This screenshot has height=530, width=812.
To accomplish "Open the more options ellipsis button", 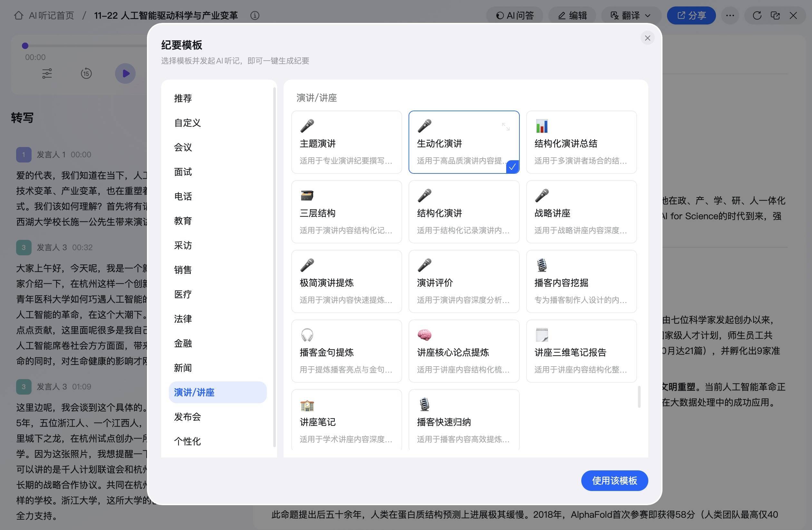I will pyautogui.click(x=730, y=15).
